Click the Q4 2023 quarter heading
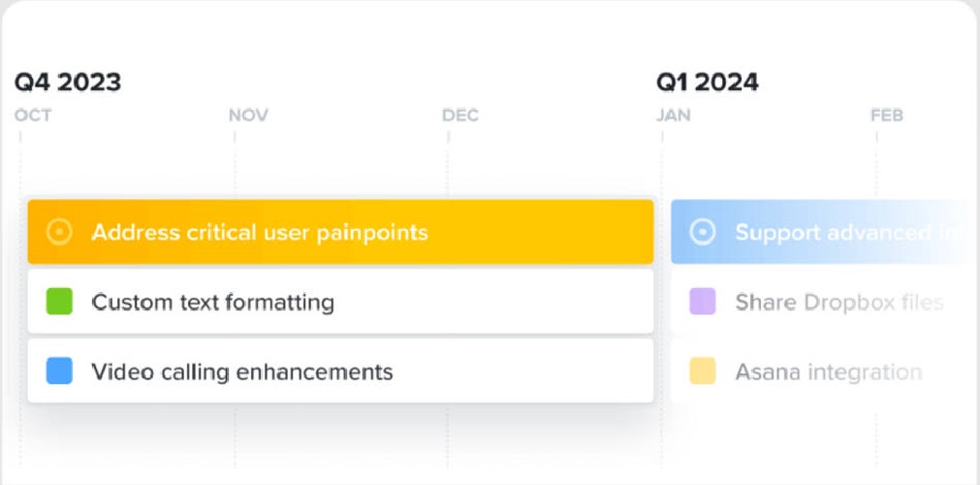 click(x=68, y=82)
